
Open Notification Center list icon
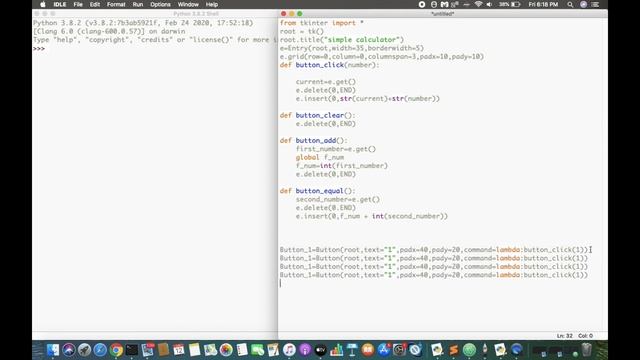point(595,4)
